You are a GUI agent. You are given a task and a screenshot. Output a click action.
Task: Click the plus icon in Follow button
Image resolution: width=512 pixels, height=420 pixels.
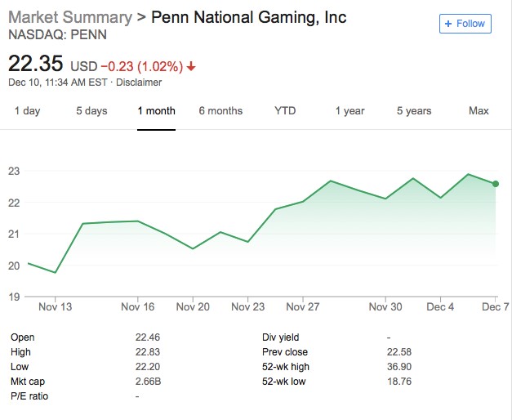tap(448, 24)
